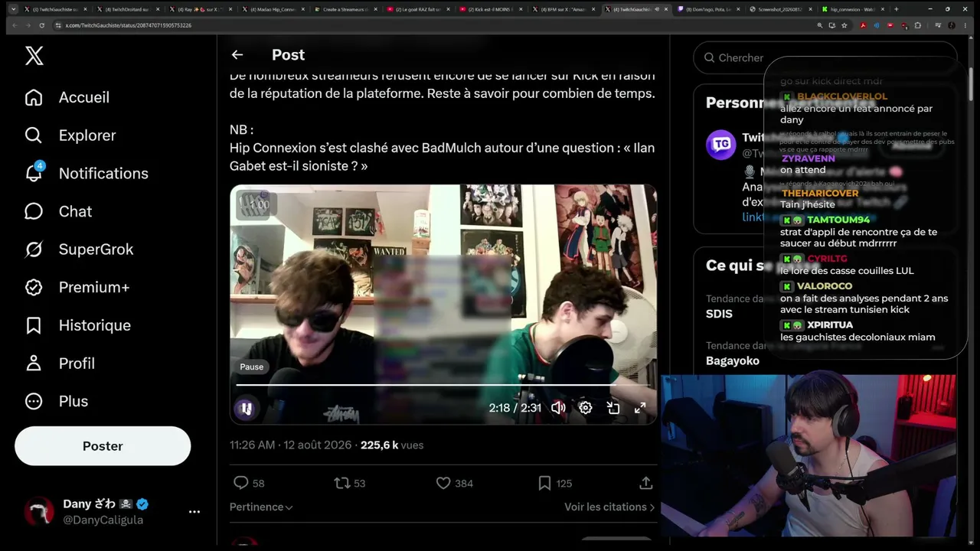Repost the post with 53 reposts
This screenshot has width=980, height=551.
coord(342,483)
